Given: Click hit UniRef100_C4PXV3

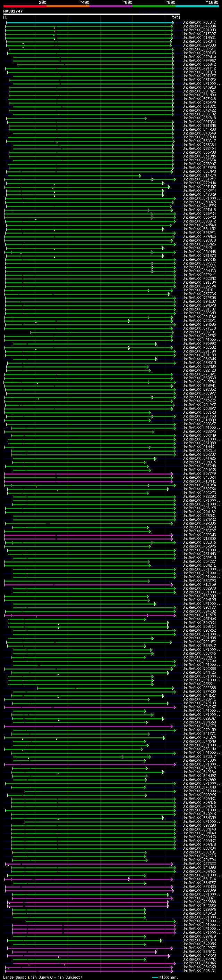Looking at the screenshot, I should pyautogui.click(x=199, y=955).
